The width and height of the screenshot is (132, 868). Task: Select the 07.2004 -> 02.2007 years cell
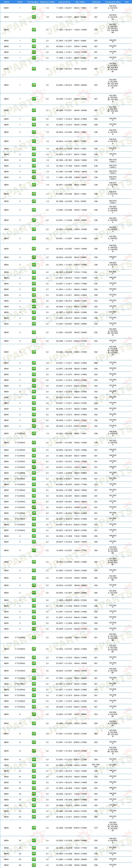tap(64, 41)
